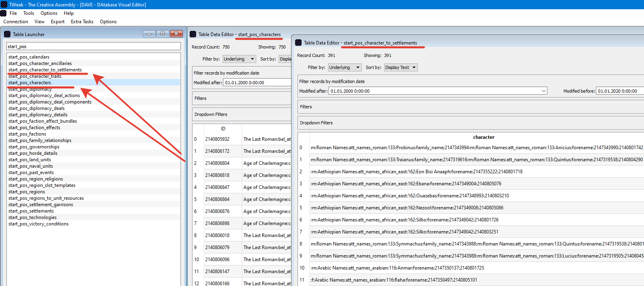Viewport: 644px width, 286px height.
Task: Click the character column header
Action: [484, 137]
